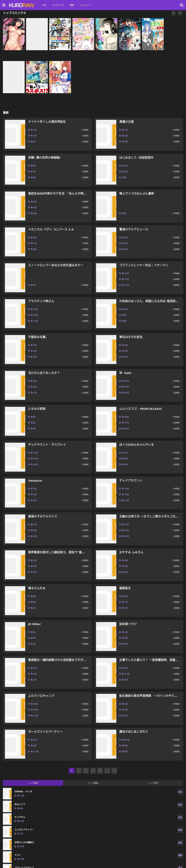This screenshot has height=868, width=186.
Task: Open the first top comics cover thumbnail
Action: click(14, 34)
